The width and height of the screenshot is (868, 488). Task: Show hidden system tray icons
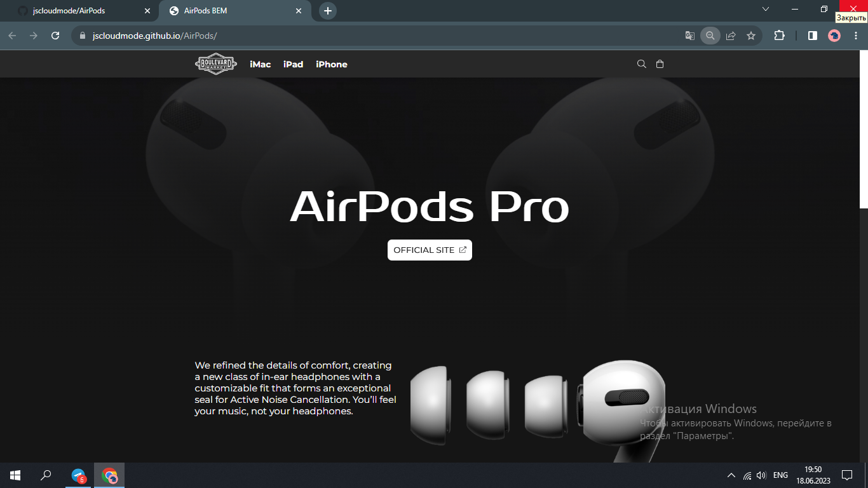tap(731, 475)
